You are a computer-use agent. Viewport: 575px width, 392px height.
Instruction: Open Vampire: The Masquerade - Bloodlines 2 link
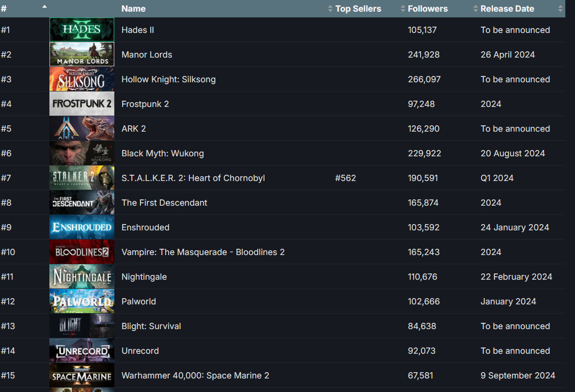click(x=203, y=252)
